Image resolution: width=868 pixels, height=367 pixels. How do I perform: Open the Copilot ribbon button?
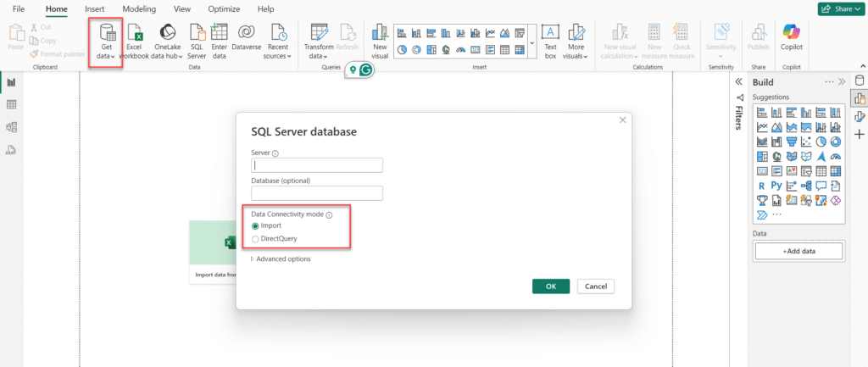point(791,41)
